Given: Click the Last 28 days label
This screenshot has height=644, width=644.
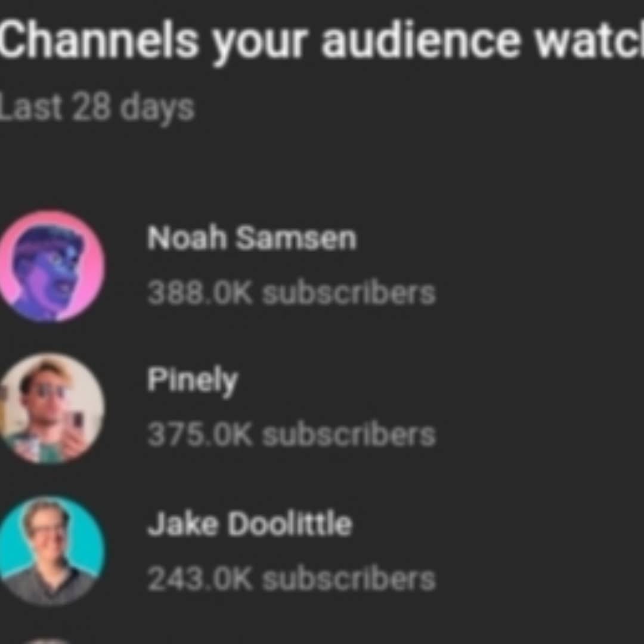Looking at the screenshot, I should point(97,109).
